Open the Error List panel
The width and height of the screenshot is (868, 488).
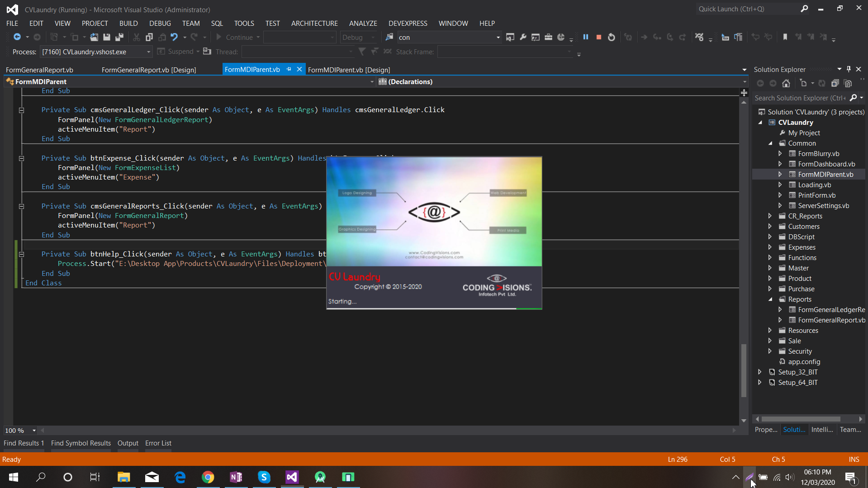(158, 443)
